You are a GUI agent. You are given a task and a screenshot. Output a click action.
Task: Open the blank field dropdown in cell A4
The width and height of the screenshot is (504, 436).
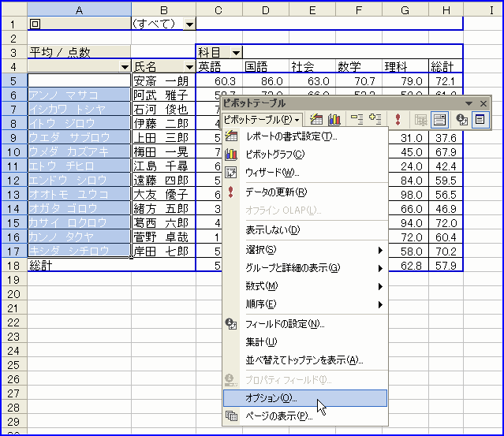click(125, 67)
